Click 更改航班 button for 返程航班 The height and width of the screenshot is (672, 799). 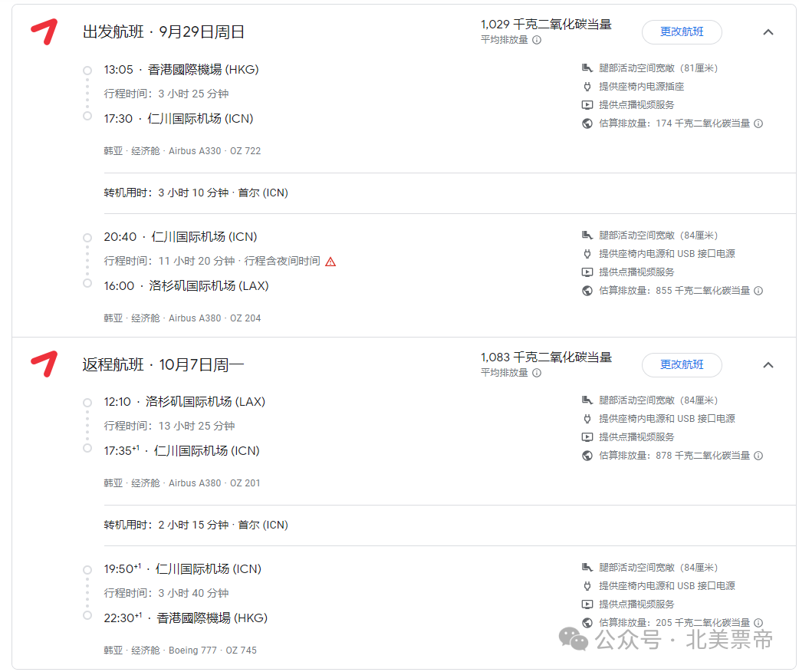[x=681, y=364]
